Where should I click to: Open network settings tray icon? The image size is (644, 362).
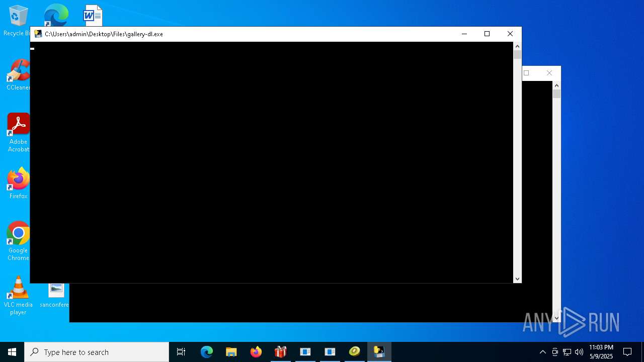(x=567, y=352)
